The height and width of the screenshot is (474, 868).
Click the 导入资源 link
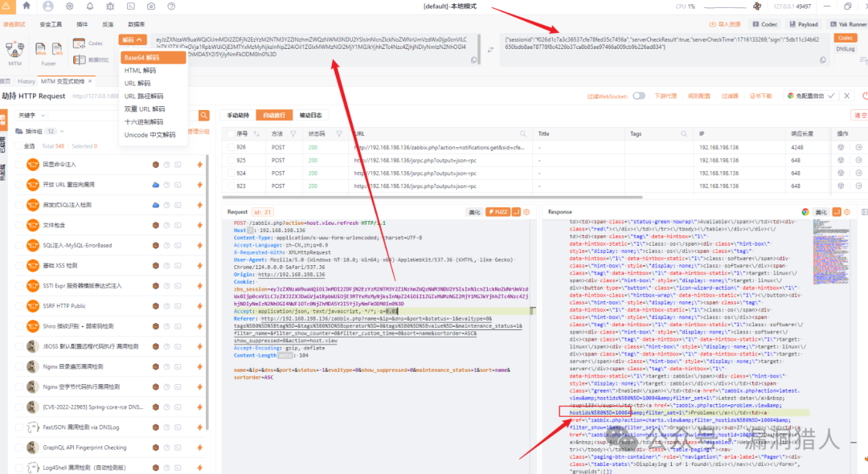[725, 24]
